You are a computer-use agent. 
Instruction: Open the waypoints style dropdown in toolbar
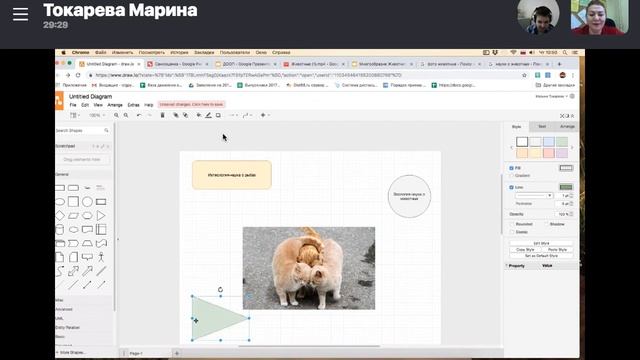pos(247,116)
